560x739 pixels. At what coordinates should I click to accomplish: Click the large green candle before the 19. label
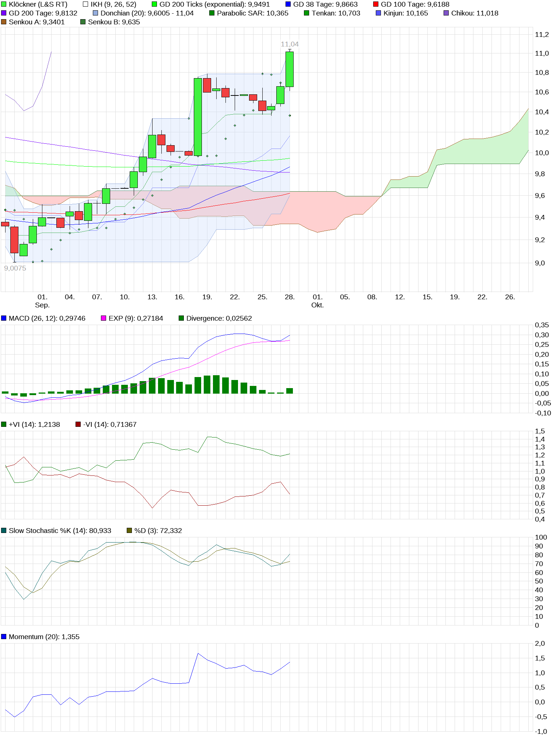[198, 117]
